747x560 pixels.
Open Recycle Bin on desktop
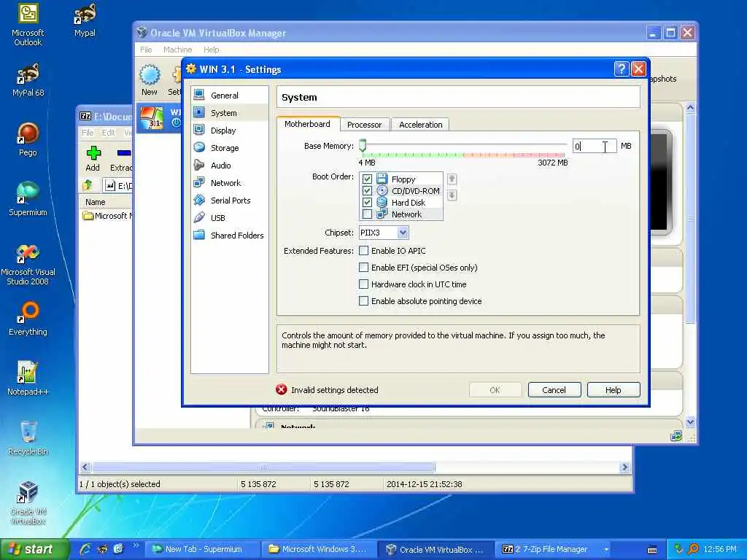pyautogui.click(x=28, y=438)
